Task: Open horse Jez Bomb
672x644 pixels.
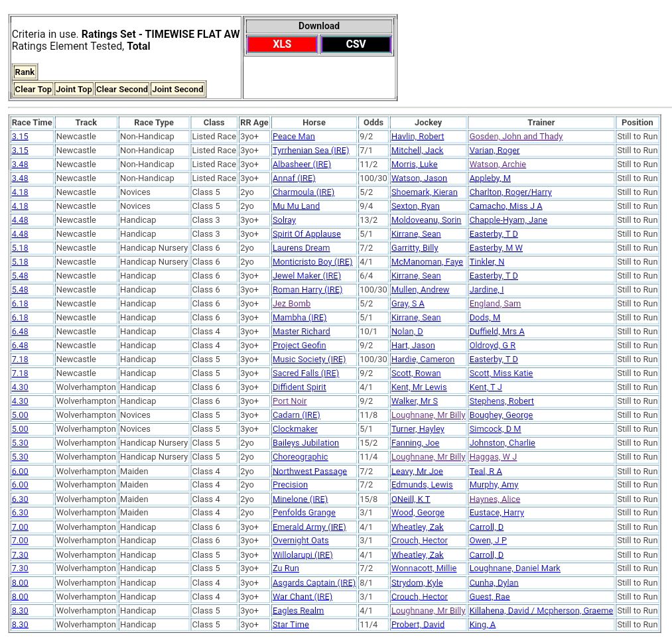Action: tap(291, 304)
